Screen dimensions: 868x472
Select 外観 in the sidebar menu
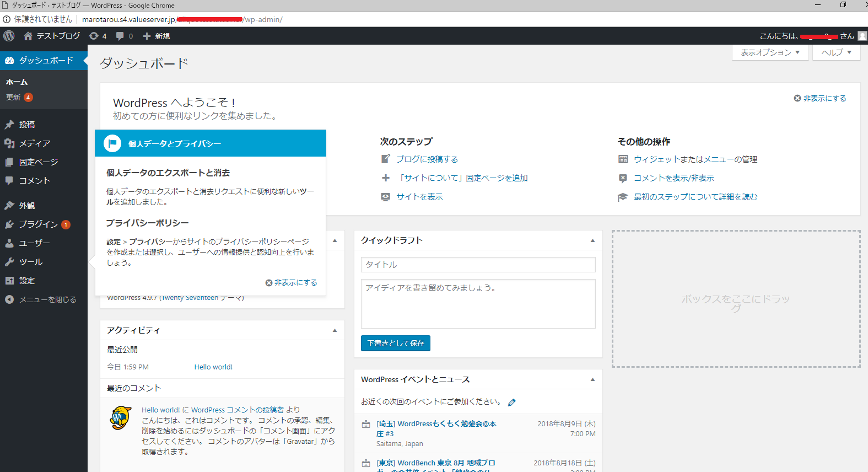pyautogui.click(x=27, y=206)
